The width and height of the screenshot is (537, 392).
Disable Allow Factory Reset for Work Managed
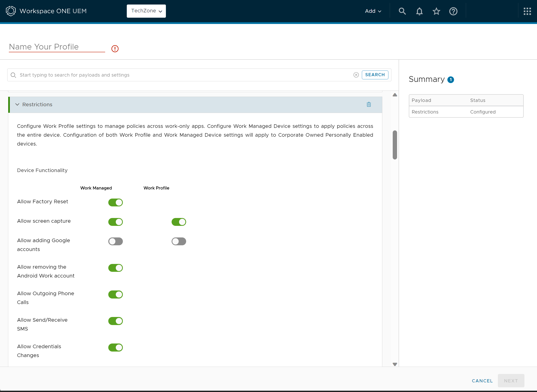(115, 202)
